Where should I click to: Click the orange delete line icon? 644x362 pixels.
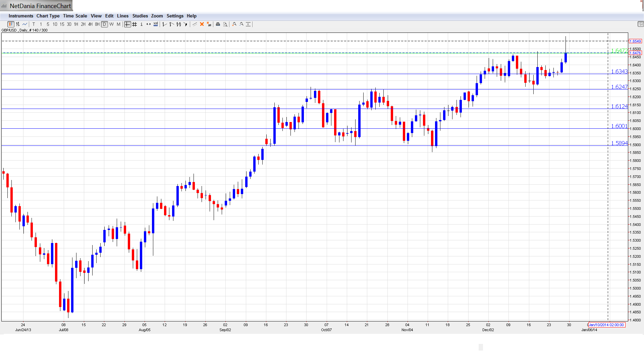tap(202, 24)
